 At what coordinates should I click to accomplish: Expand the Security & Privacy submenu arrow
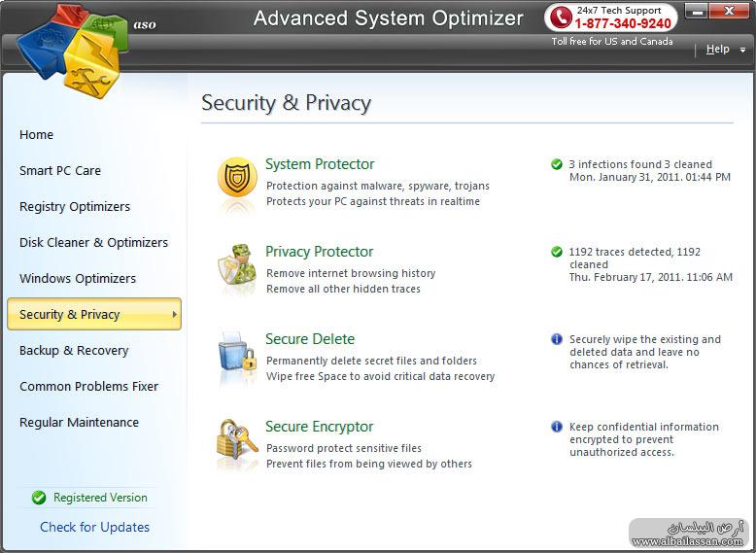point(174,314)
